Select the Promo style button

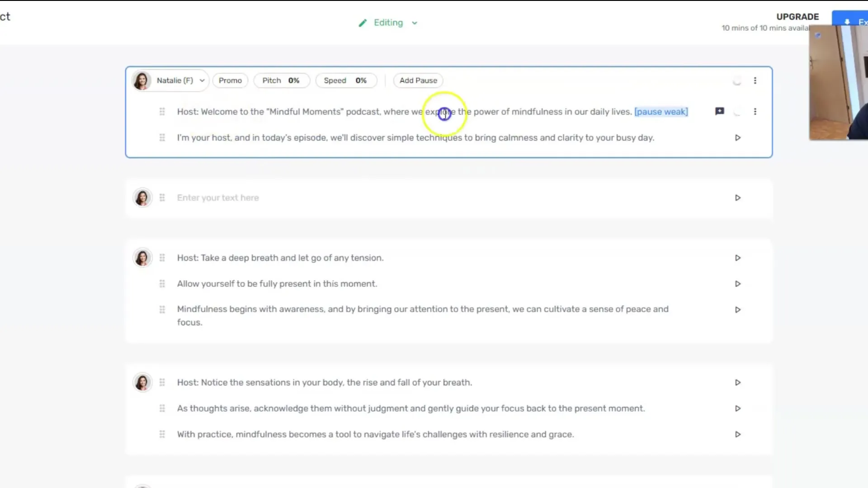coord(230,80)
